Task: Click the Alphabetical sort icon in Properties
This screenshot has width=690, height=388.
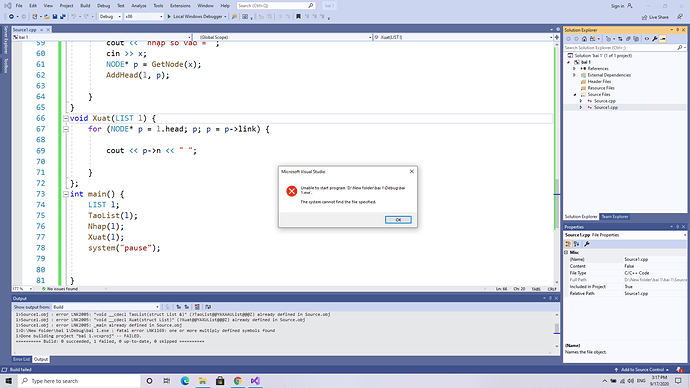Action: (x=576, y=244)
